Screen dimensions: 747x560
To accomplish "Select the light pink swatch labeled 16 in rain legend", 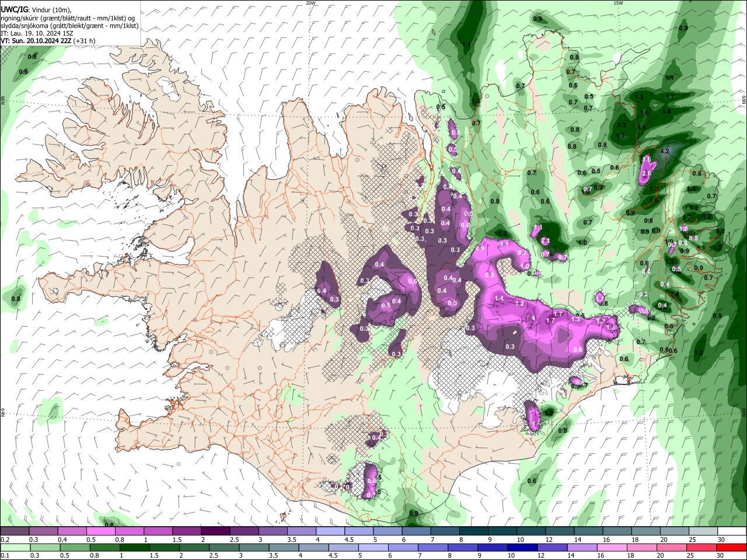I will point(612,548).
